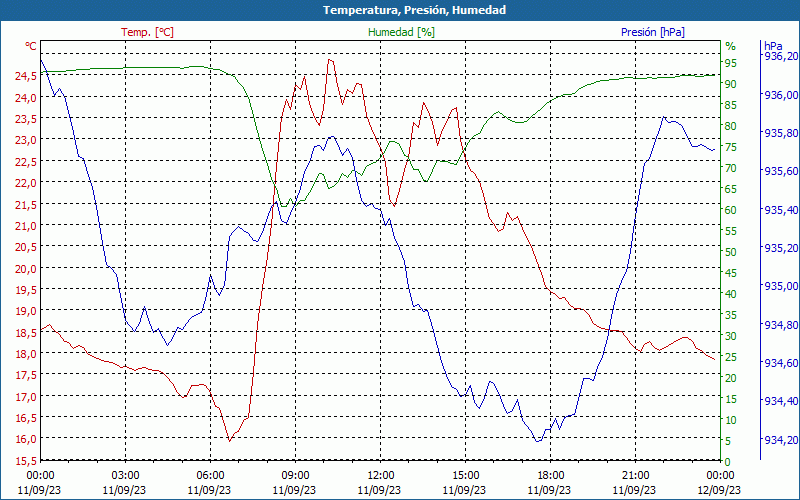Click the 18:00 time axis label
The width and height of the screenshot is (800, 500).
click(x=550, y=476)
